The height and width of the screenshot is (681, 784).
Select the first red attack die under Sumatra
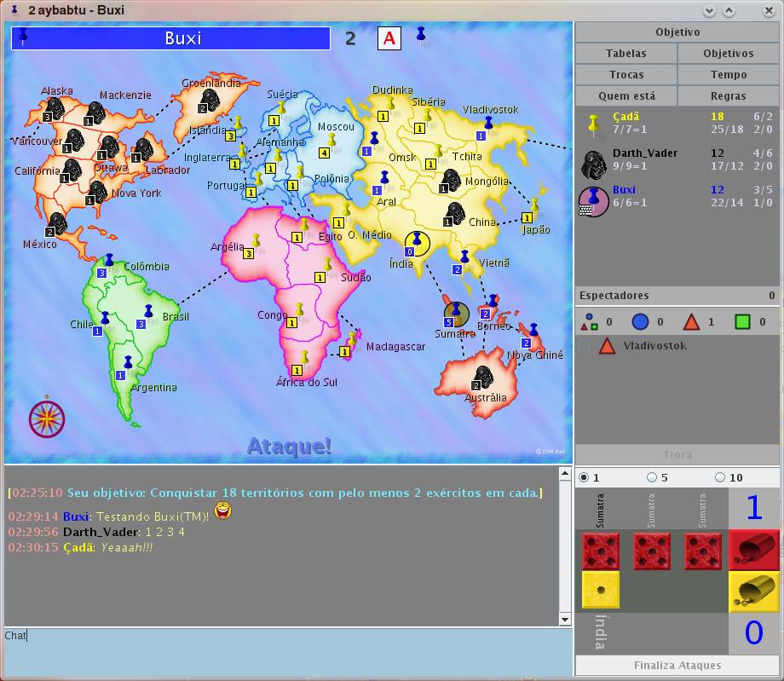tap(601, 551)
